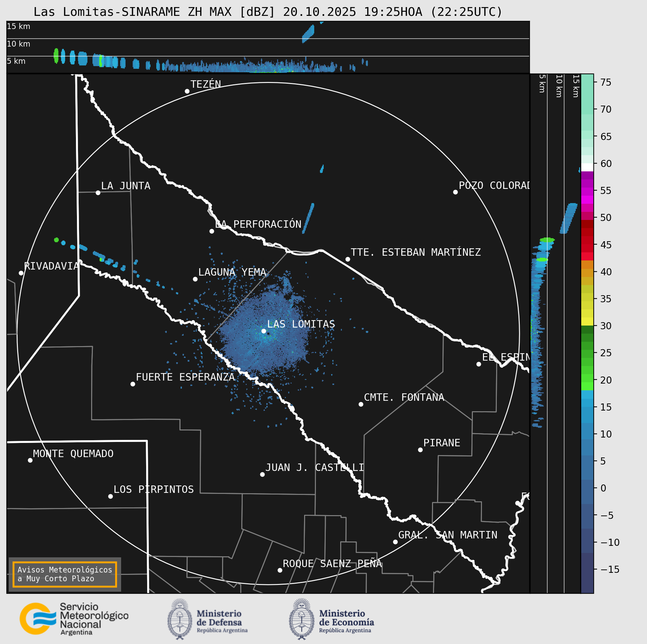Click the green echo in top cross-section

click(x=56, y=56)
